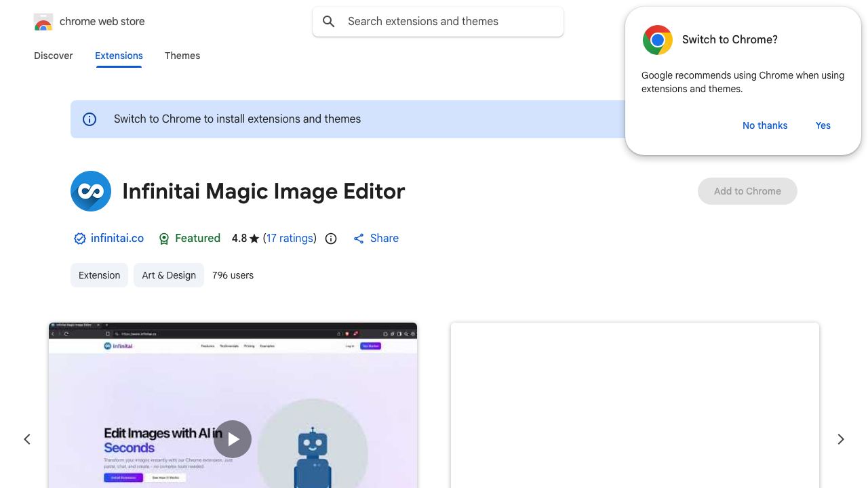Click the 796 users text
Viewport: 868px width, 488px height.
pos(233,275)
